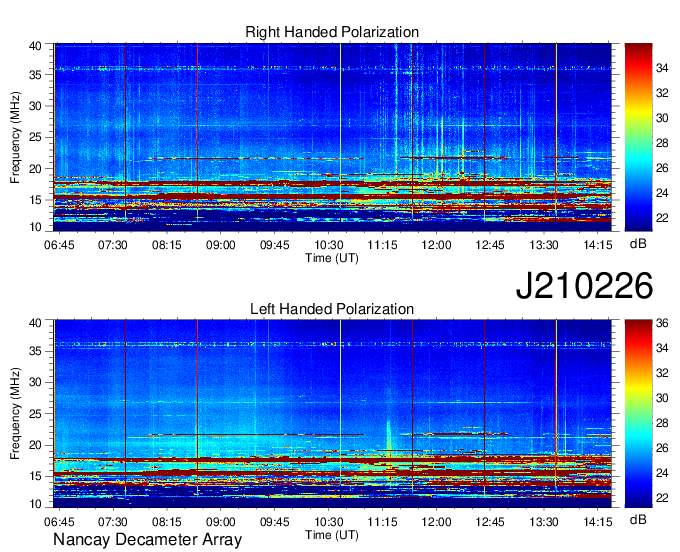The height and width of the screenshot is (552, 680).
Task: Click 11:15 time tick under Right Handed plot
Action: pyautogui.click(x=382, y=245)
